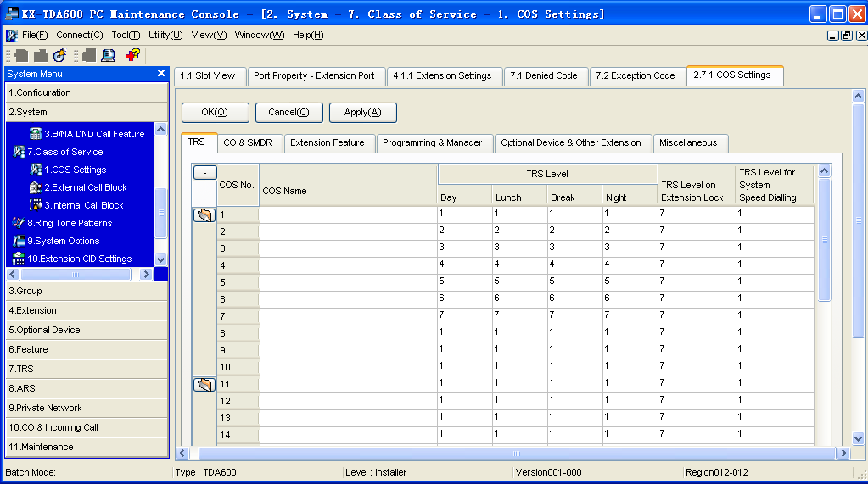
Task: Click the B/NA DND Call Feature icon
Action: (x=36, y=134)
